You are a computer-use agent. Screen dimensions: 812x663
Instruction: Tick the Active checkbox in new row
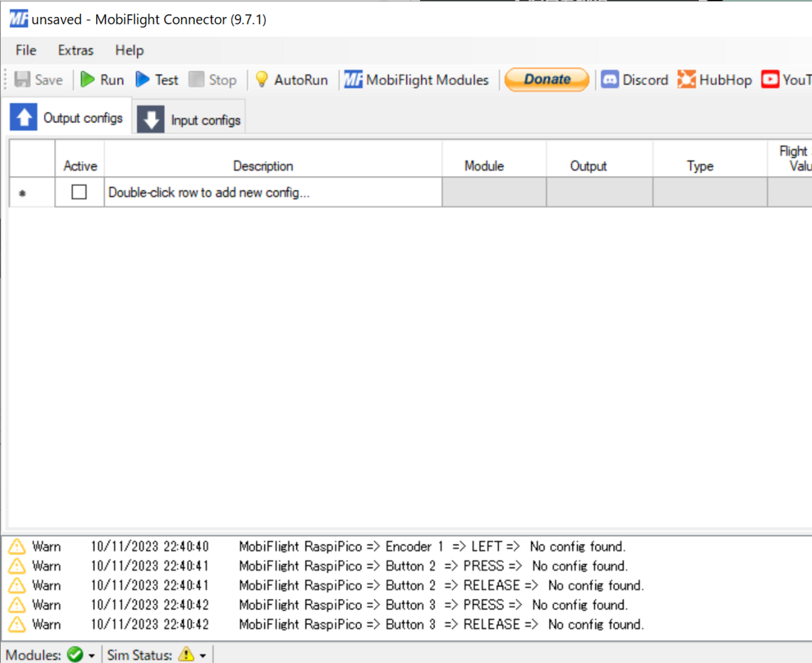(x=79, y=192)
